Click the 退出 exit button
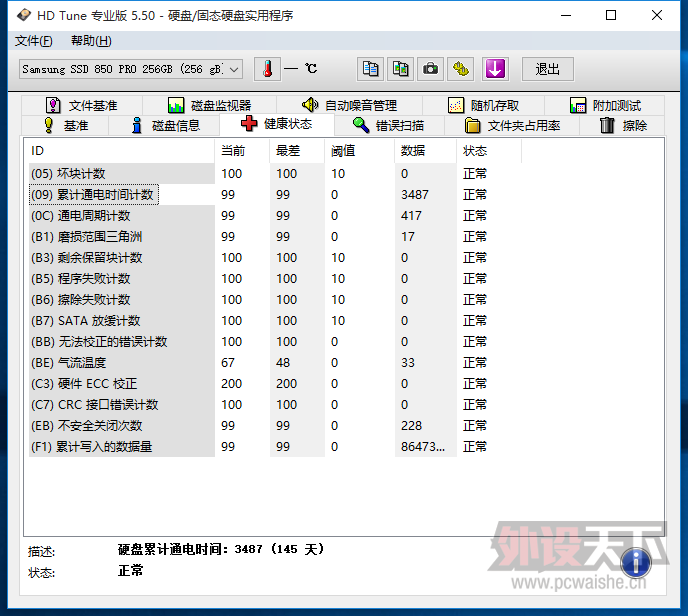 (548, 69)
